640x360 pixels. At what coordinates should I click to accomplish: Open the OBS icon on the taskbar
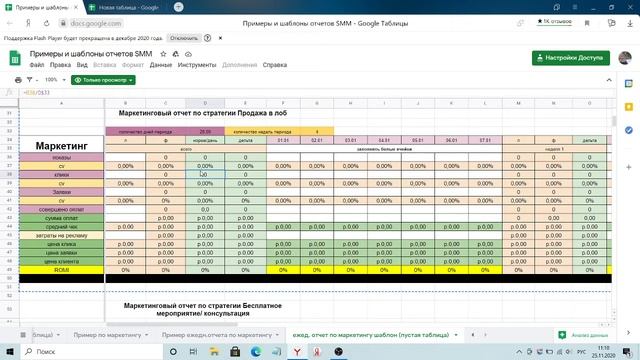point(338,351)
